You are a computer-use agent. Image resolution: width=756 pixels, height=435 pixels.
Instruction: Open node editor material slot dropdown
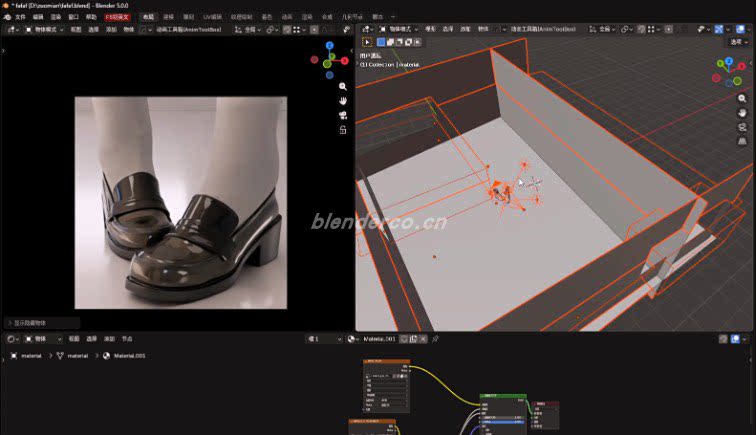tap(324, 339)
